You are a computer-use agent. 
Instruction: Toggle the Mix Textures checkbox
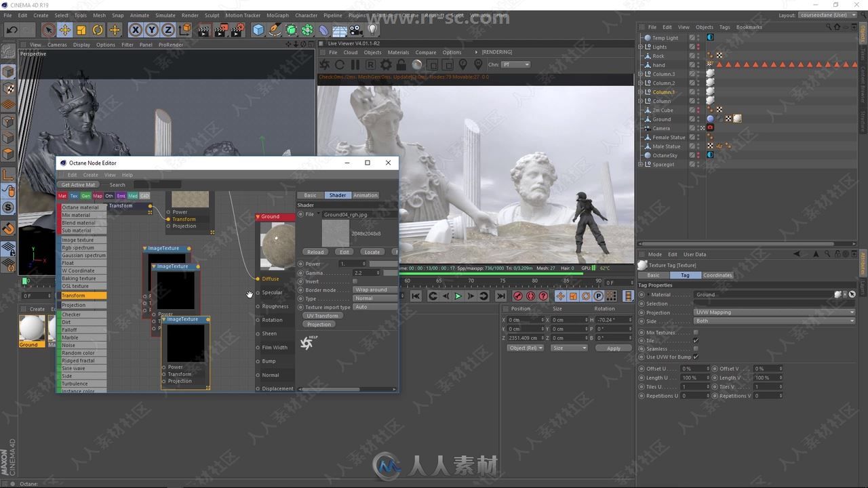pyautogui.click(x=696, y=332)
